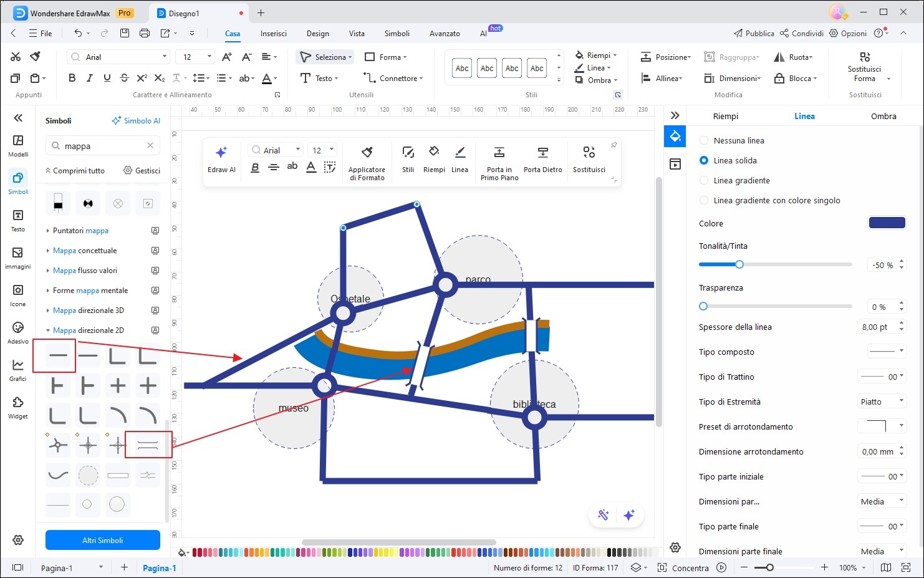Open the Avanzato ribbon tab
The width and height of the screenshot is (924, 578).
pyautogui.click(x=445, y=34)
